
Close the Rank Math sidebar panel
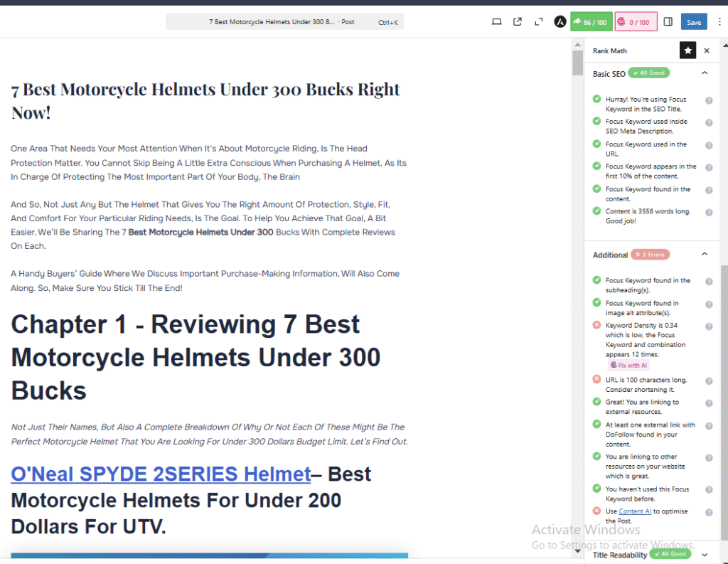(707, 50)
